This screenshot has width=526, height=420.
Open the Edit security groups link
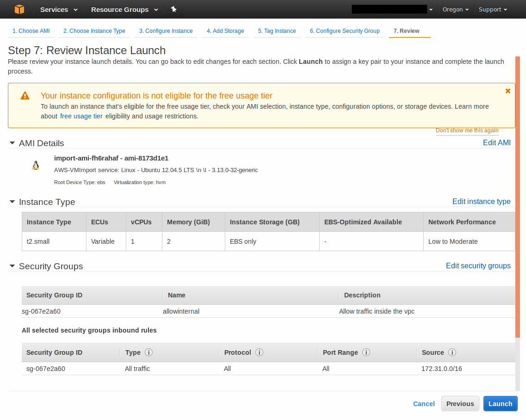click(478, 266)
